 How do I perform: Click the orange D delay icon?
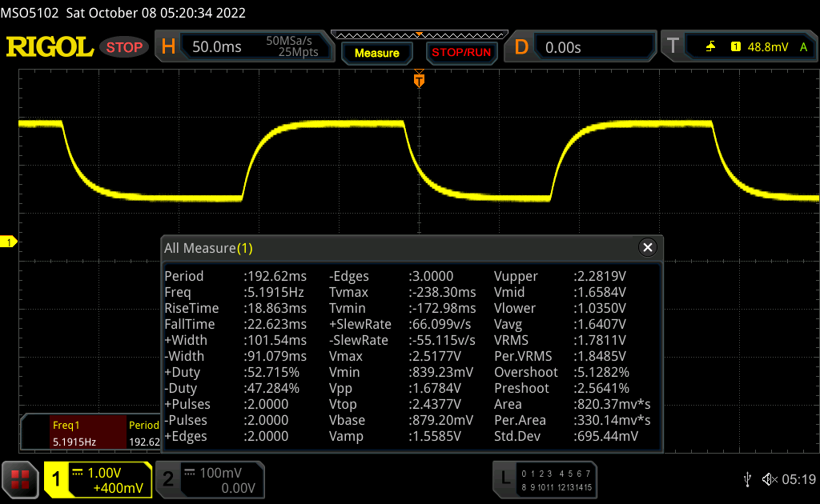pyautogui.click(x=521, y=47)
